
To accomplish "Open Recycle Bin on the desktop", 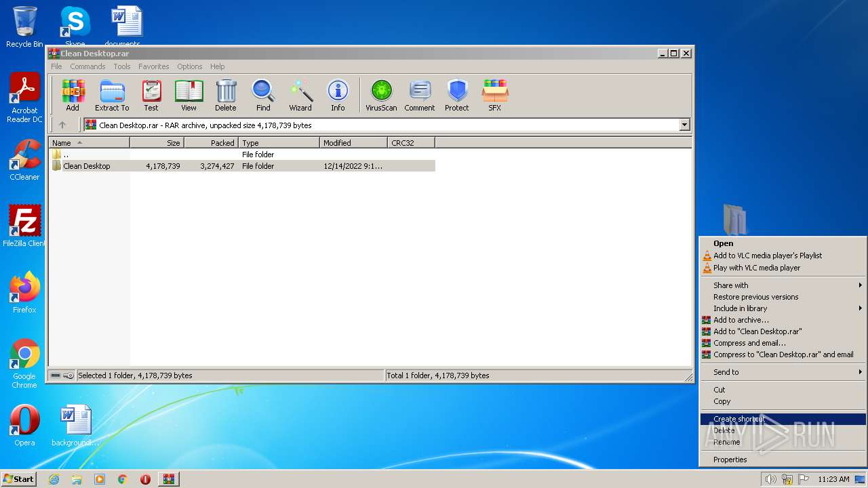I will click(x=24, y=27).
